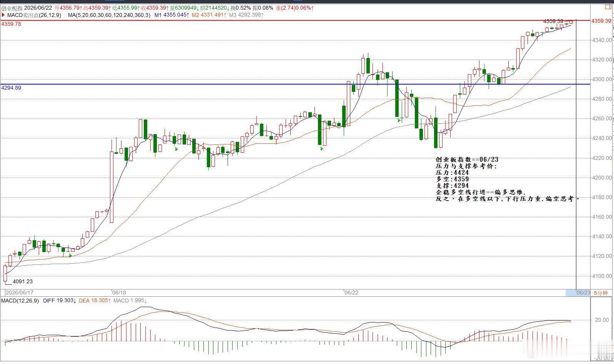Click the MACD 1.995 value
The image size is (614, 364).
click(130, 301)
